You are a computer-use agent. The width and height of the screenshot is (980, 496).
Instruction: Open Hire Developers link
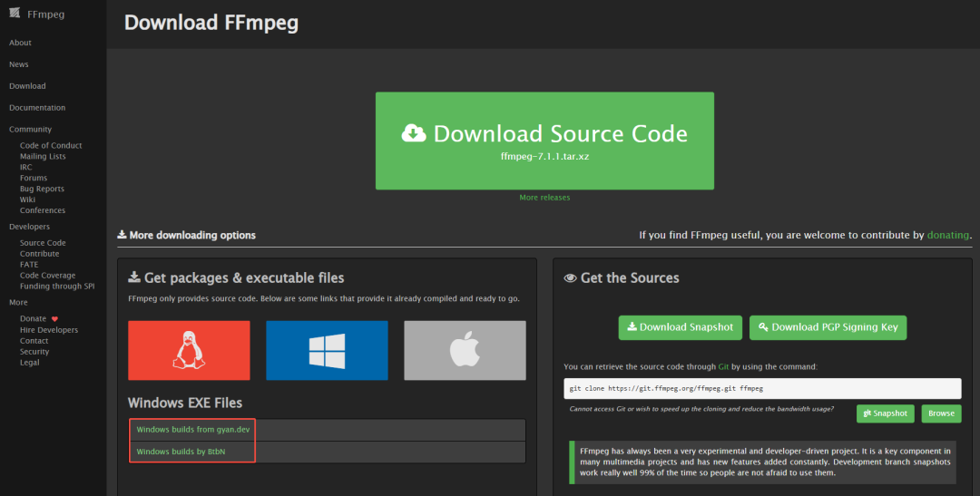[49, 330]
